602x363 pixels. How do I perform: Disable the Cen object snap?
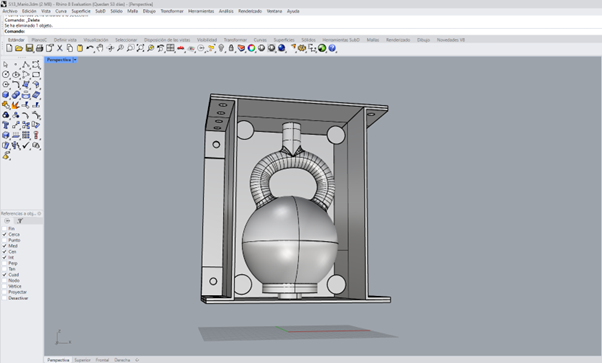(5, 252)
